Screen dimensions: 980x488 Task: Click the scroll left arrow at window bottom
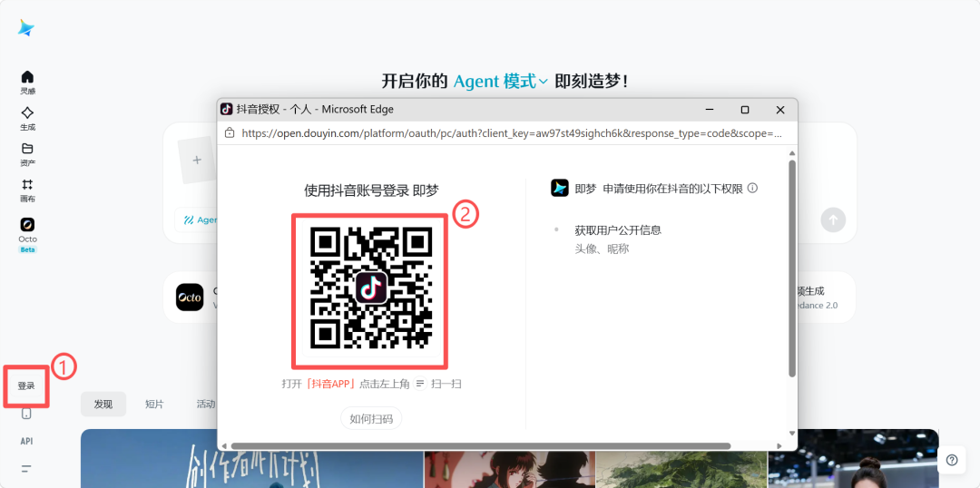(224, 445)
